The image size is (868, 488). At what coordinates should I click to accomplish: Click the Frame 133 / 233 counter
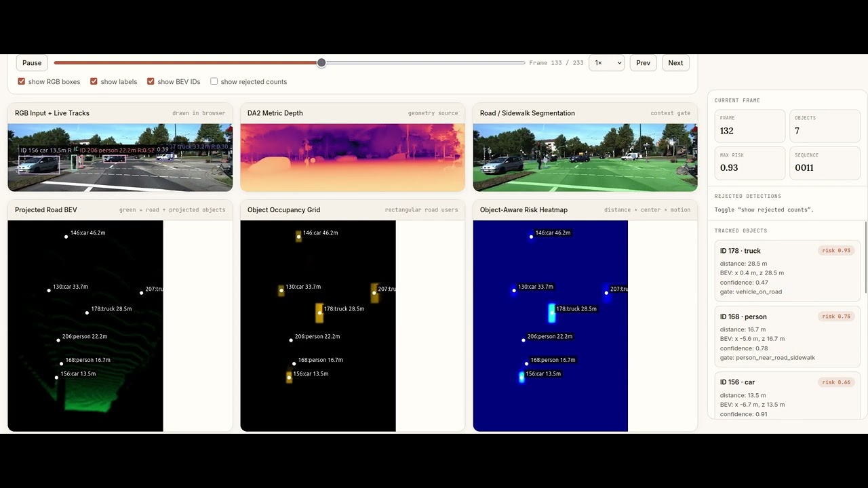coord(556,63)
